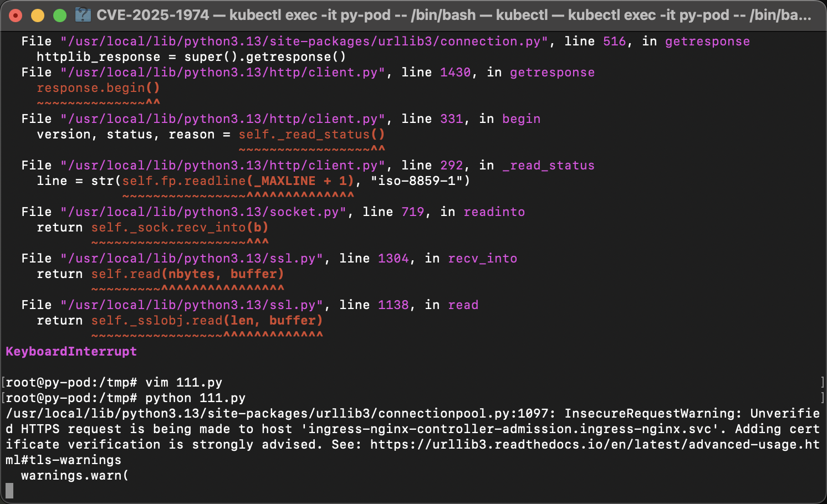
Task: Click line number 1138
Action: [x=393, y=305]
